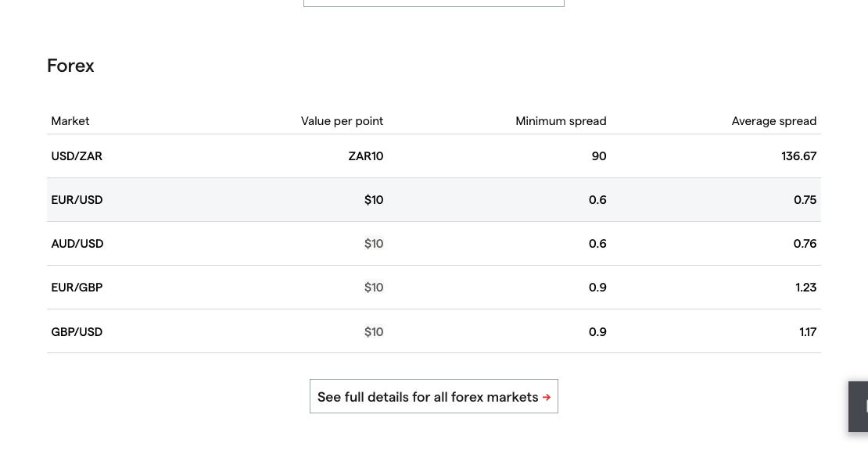Click the Value per point column header
The width and height of the screenshot is (868, 454).
coord(342,121)
